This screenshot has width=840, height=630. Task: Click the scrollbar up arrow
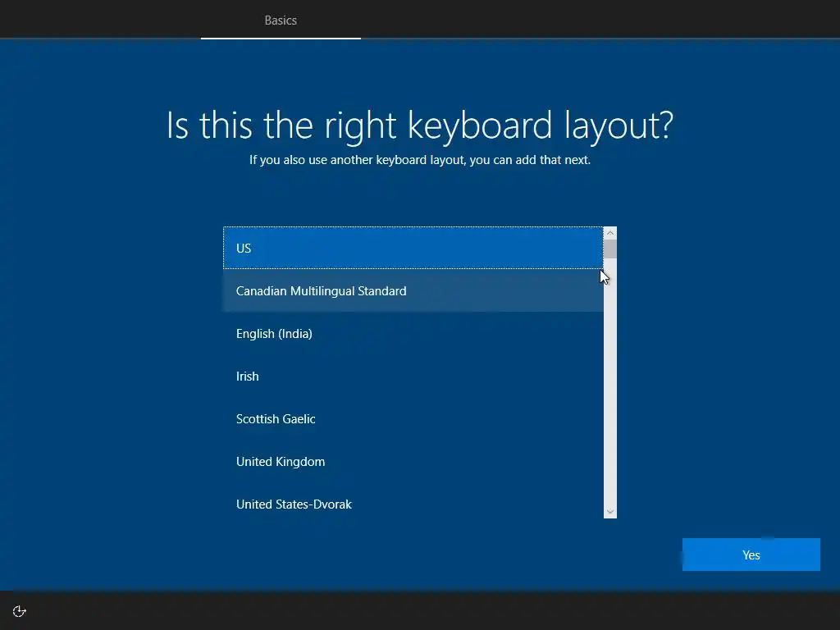coord(610,233)
